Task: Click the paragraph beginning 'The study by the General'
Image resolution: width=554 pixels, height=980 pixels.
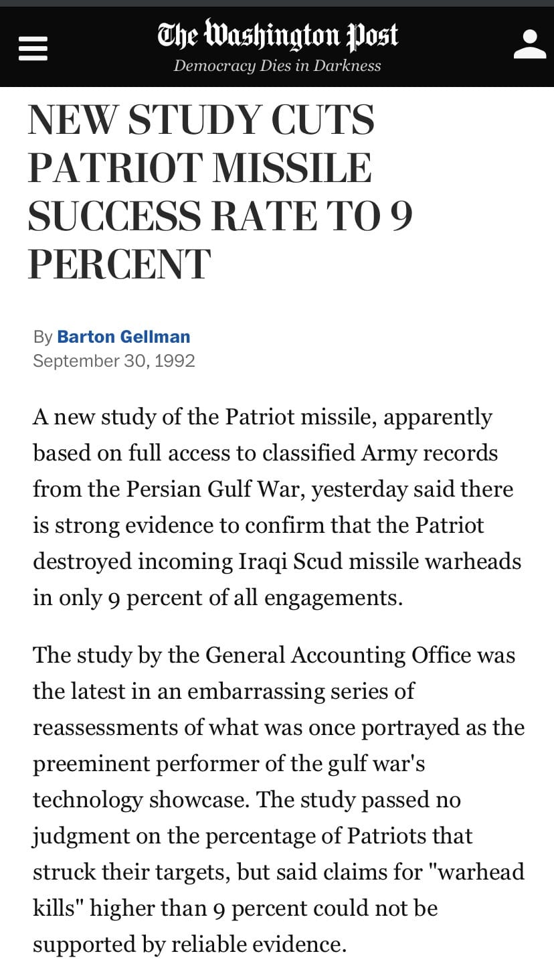Action: 278,799
